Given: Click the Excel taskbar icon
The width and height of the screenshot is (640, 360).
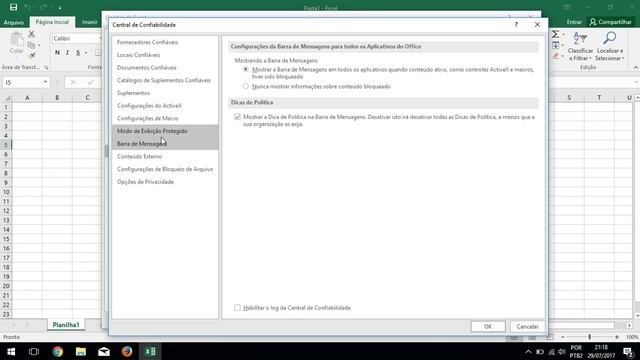Looking at the screenshot, I should tap(150, 351).
